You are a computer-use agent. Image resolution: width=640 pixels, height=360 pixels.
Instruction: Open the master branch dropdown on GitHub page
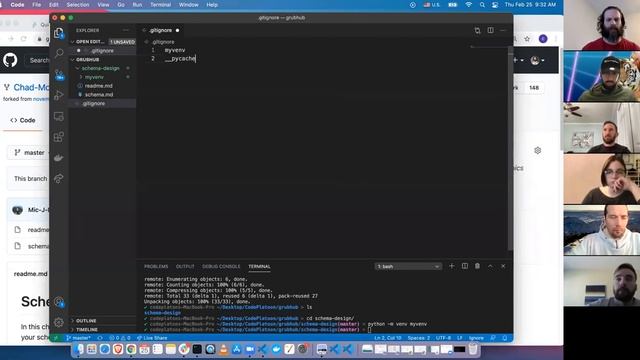[x=29, y=153]
